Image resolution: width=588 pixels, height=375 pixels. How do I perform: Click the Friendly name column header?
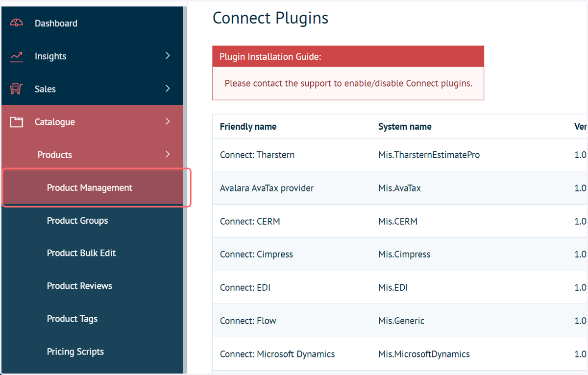[x=248, y=127]
